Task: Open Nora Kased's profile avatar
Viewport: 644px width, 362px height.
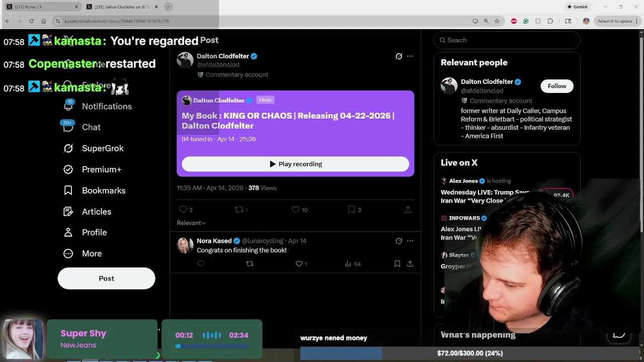Action: (185, 245)
